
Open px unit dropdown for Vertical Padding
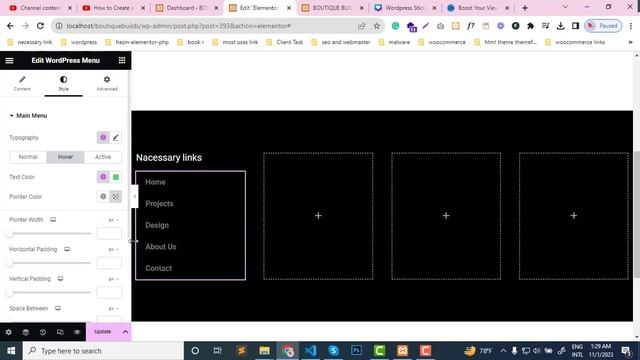point(113,279)
